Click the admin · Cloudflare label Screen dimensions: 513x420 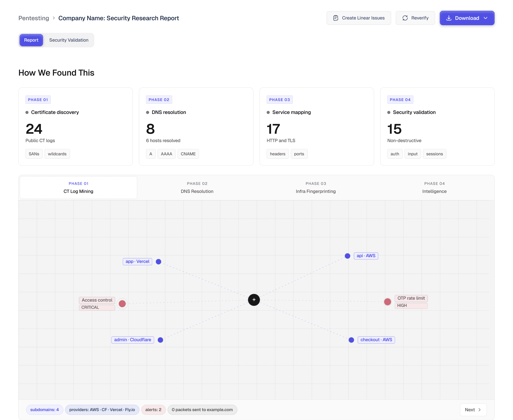click(x=132, y=340)
